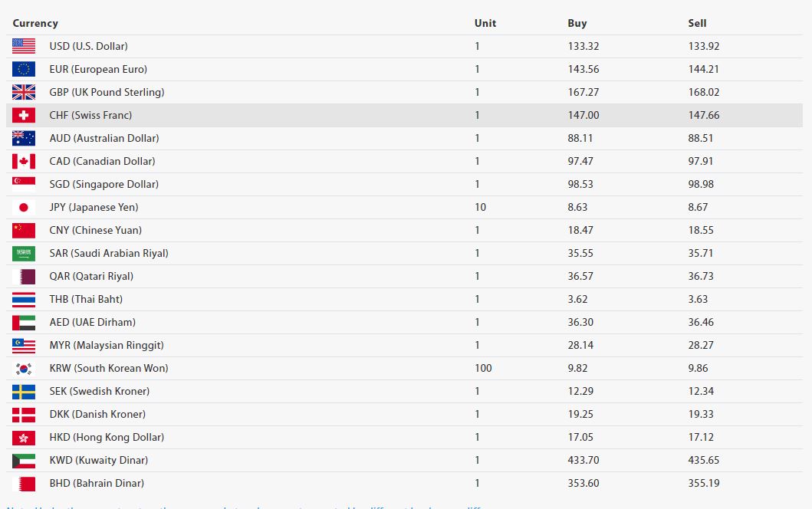Viewport: 812px width, 509px height.
Task: Click the Australian flag icon
Action: click(x=24, y=138)
